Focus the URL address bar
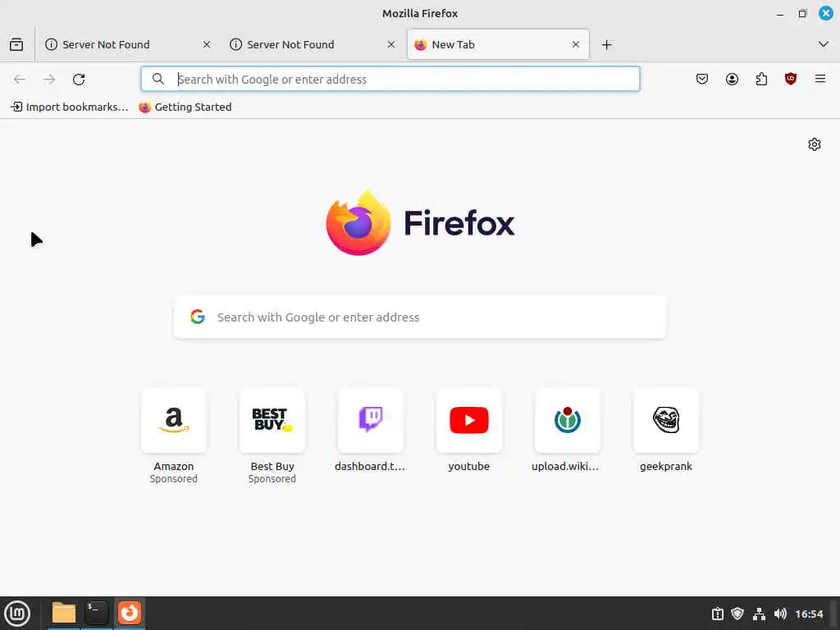This screenshot has height=630, width=840. pos(390,80)
